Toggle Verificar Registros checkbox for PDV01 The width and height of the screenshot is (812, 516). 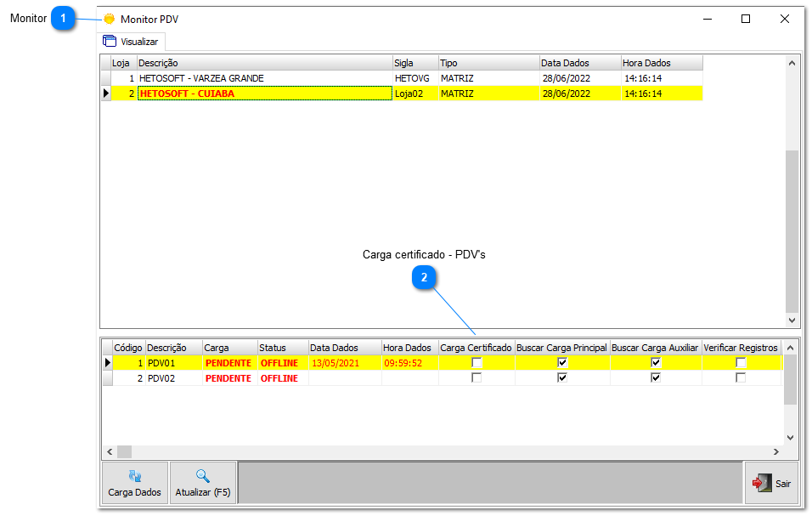[741, 363]
